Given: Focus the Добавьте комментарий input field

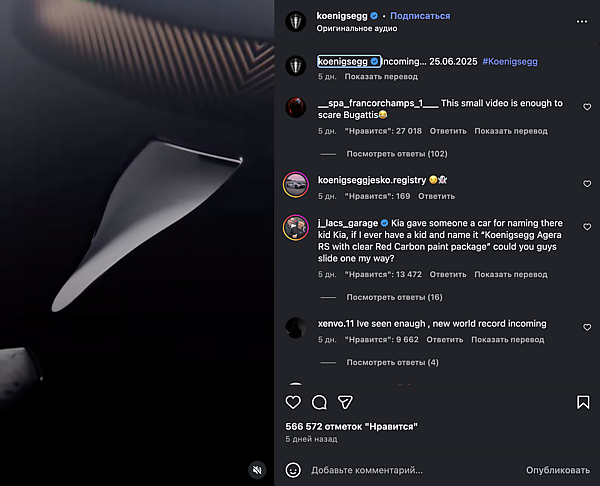Looking at the screenshot, I should [x=413, y=470].
